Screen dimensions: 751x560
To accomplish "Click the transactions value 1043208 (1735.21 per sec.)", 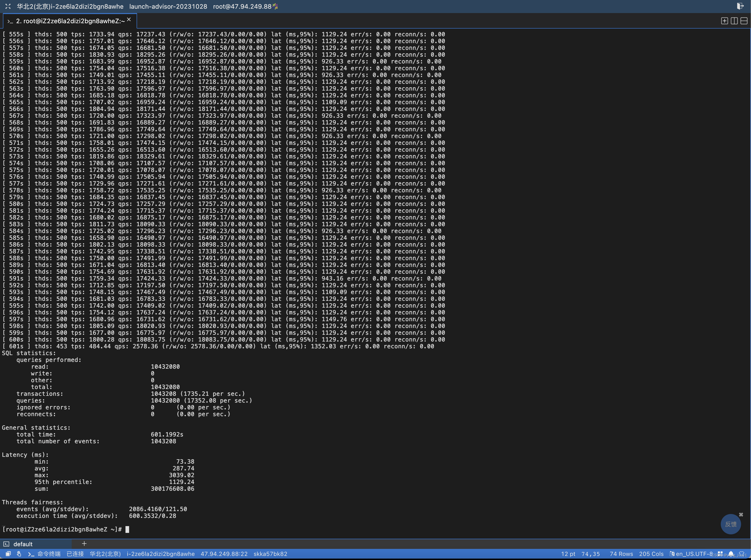I will click(x=198, y=394).
